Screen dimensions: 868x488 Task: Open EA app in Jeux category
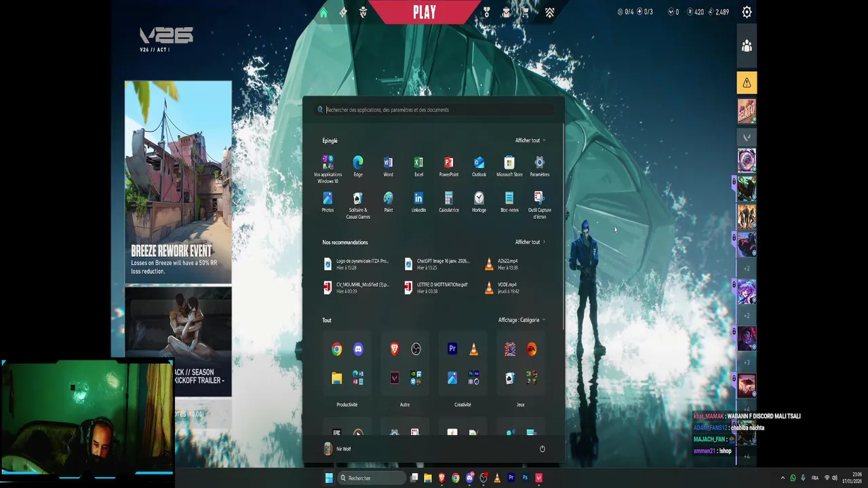532,349
